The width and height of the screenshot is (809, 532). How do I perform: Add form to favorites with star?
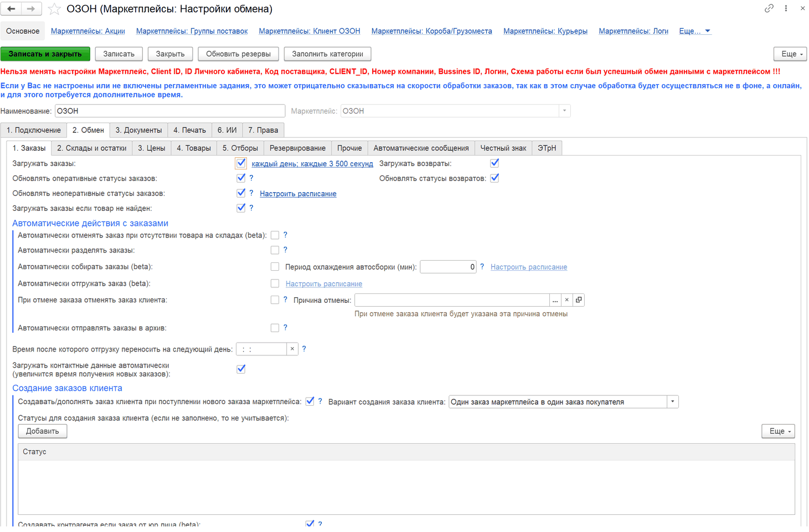click(54, 9)
